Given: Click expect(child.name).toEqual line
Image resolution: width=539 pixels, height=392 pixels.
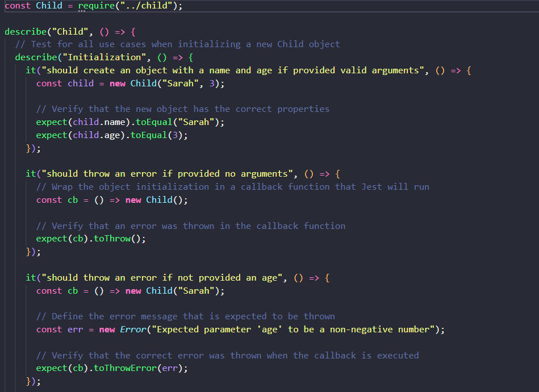Looking at the screenshot, I should tap(130, 122).
